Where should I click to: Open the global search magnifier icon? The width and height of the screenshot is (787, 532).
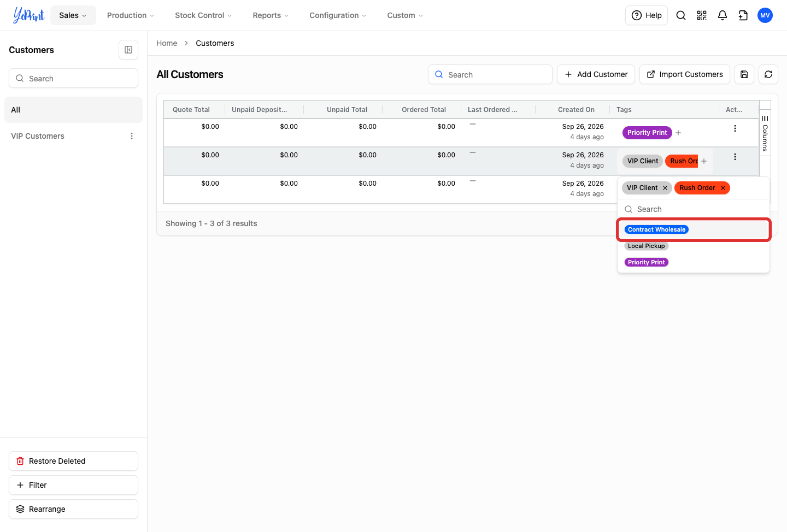[x=681, y=15]
